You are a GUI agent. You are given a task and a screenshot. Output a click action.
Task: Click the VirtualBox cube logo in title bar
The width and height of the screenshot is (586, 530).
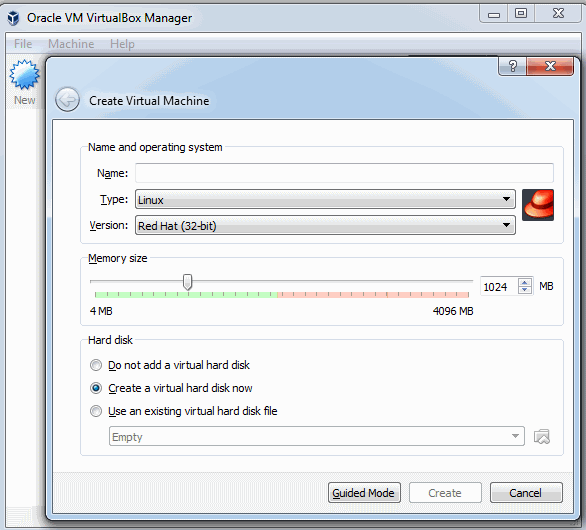(x=13, y=18)
